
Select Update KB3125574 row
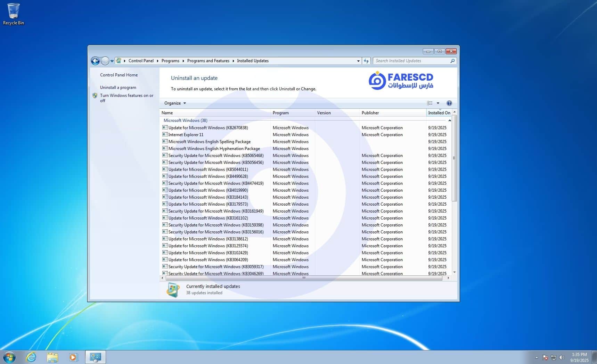click(x=306, y=246)
